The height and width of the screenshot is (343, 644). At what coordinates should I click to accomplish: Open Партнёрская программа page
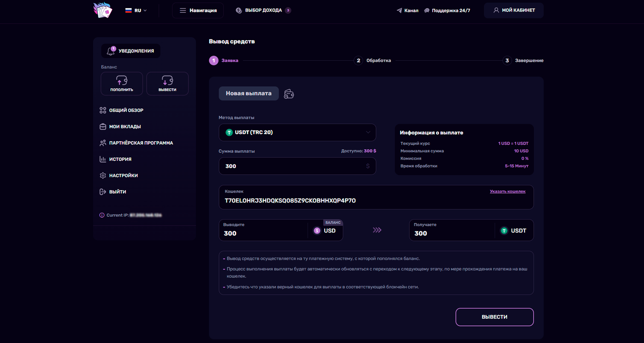(141, 143)
